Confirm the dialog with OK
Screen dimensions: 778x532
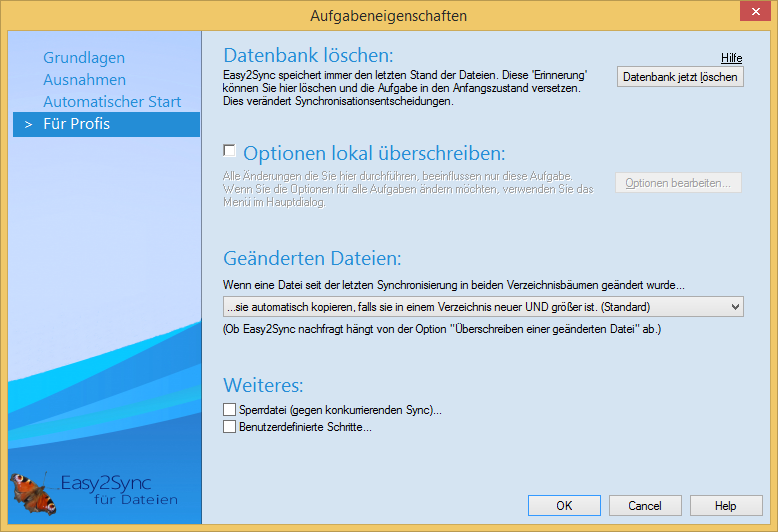pyautogui.click(x=564, y=506)
